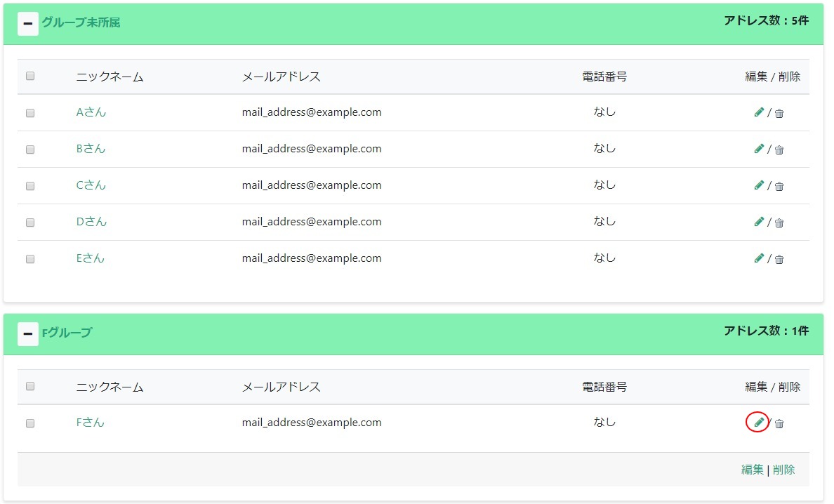
Task: Tick the checkbox for Aさん
Action: (x=30, y=113)
